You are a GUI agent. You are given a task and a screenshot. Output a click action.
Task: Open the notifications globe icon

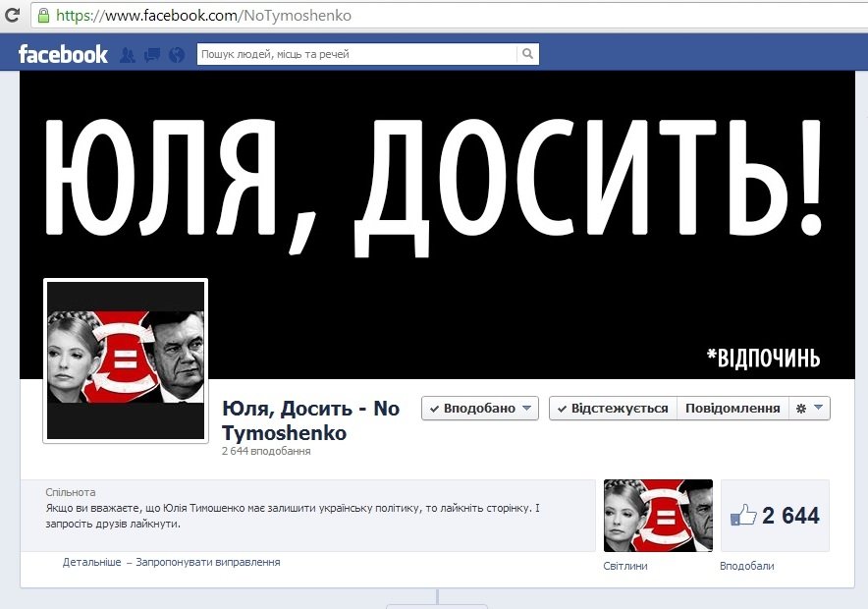tap(177, 55)
